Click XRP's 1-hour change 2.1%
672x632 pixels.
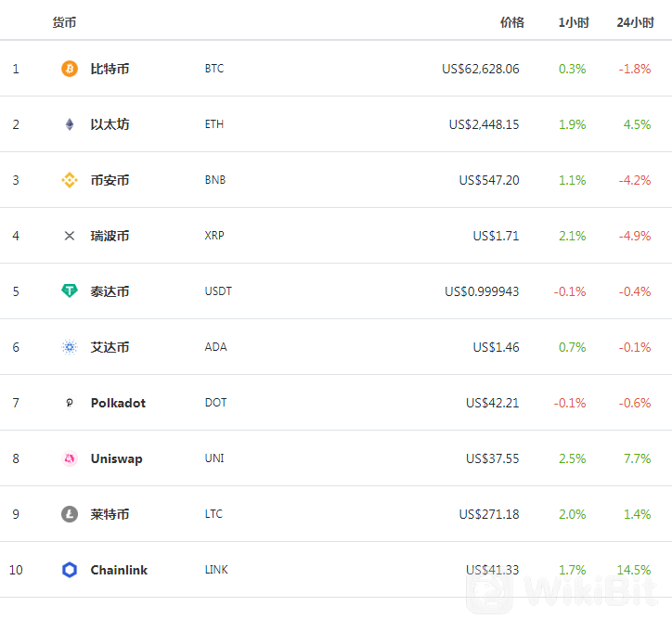(572, 236)
